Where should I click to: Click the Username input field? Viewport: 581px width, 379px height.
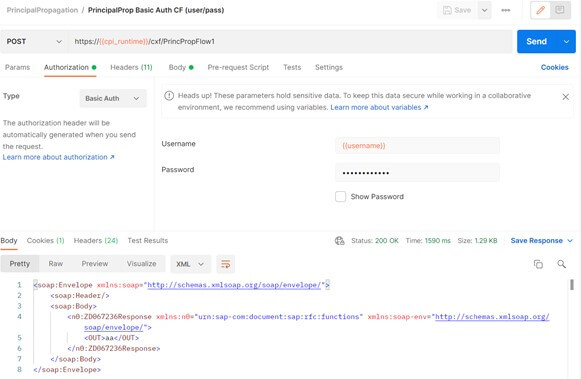417,146
